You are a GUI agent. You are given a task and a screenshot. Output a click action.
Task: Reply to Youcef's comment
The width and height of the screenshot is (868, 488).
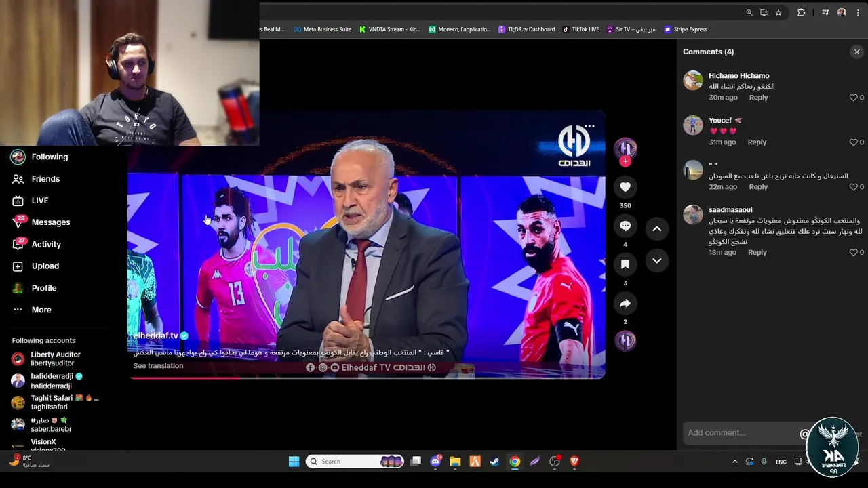(x=757, y=142)
